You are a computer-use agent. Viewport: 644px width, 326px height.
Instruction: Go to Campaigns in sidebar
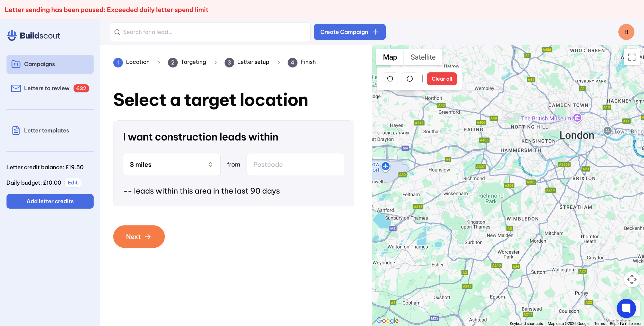(x=50, y=64)
